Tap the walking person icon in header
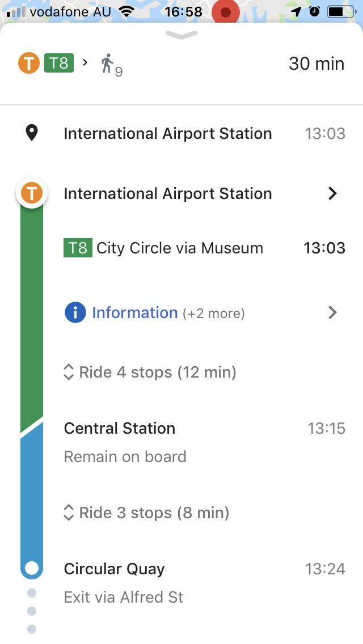Viewport: 363px width, 644px height. click(x=107, y=63)
